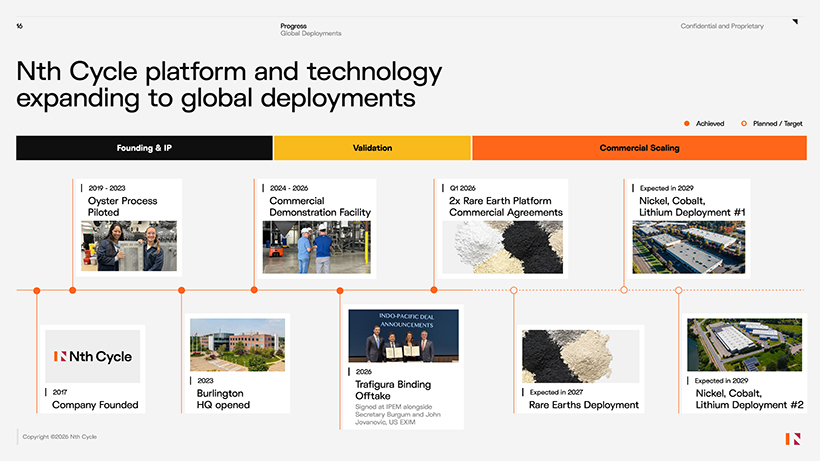Click the small arrow mark in the top corner
This screenshot has width=820, height=461.
coord(795,22)
